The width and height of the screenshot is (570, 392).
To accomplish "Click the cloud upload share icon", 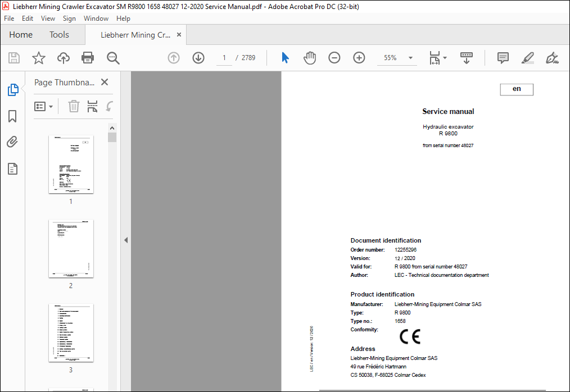I will [64, 58].
